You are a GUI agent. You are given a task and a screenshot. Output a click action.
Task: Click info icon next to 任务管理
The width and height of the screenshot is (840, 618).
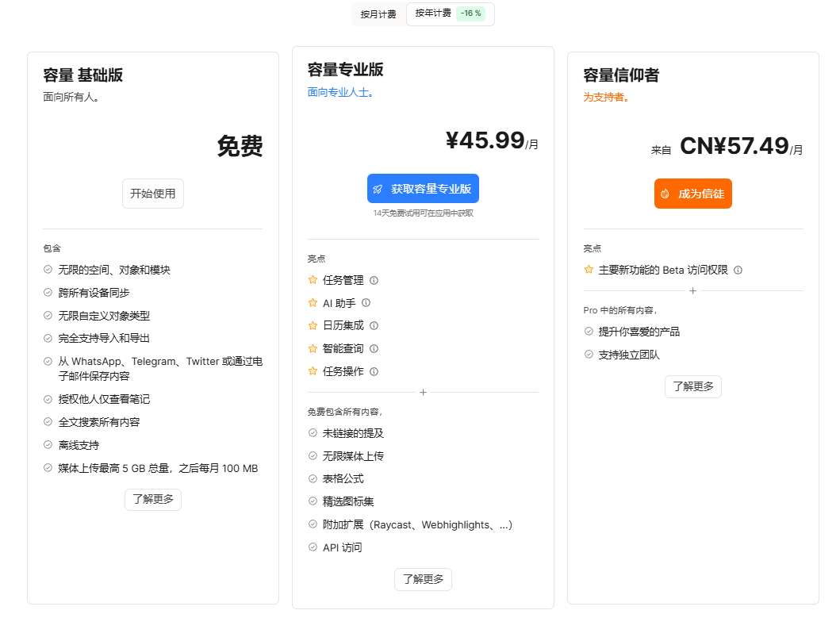tap(374, 280)
